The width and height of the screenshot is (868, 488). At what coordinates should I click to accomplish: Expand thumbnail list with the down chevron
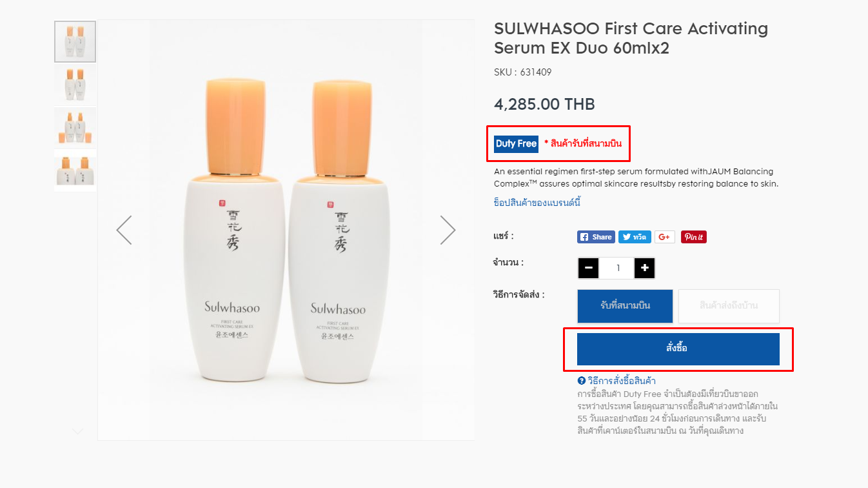77,431
